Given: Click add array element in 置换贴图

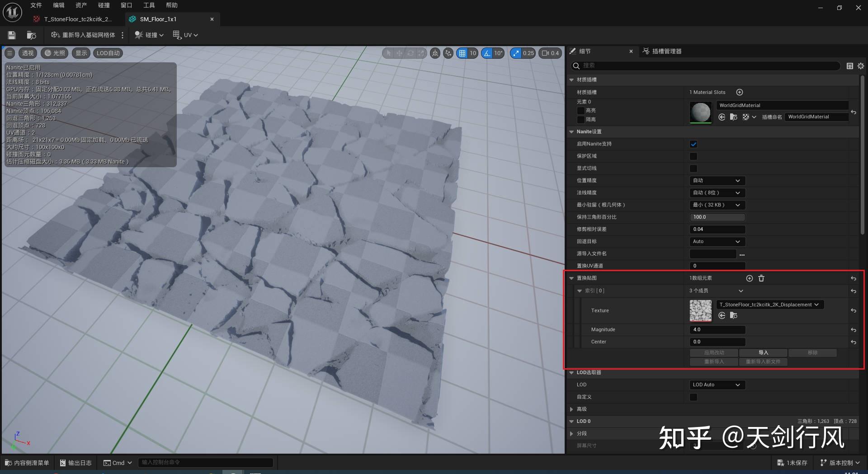Looking at the screenshot, I should click(x=749, y=278).
